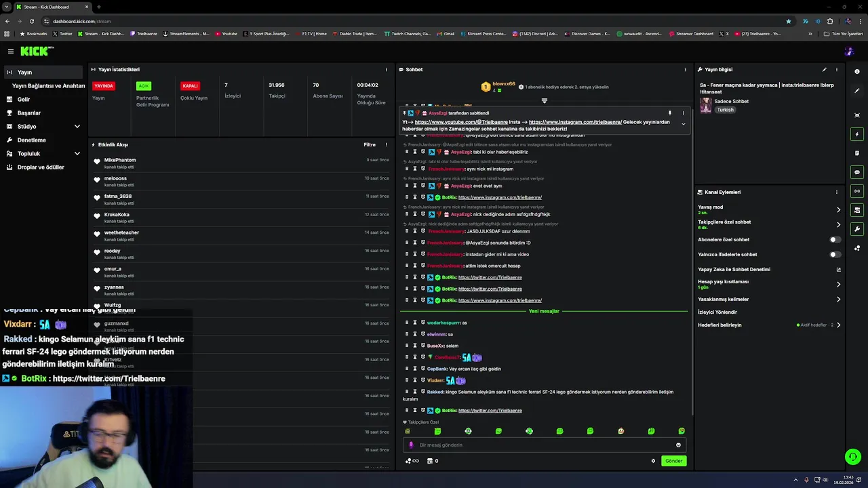Open the green support headset bubble
Viewport: 868px width, 488px height.
(x=853, y=457)
